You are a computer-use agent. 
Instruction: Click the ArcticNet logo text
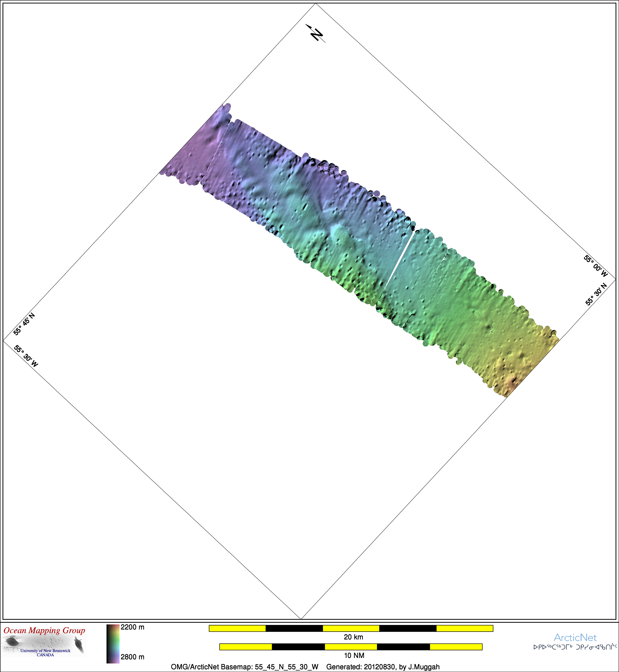click(575, 637)
